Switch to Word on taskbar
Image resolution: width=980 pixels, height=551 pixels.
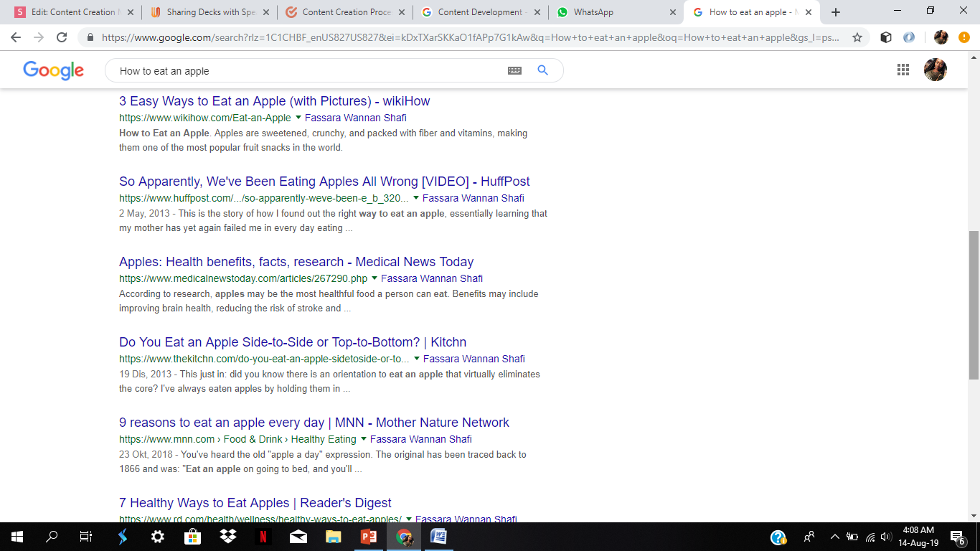pos(439,537)
